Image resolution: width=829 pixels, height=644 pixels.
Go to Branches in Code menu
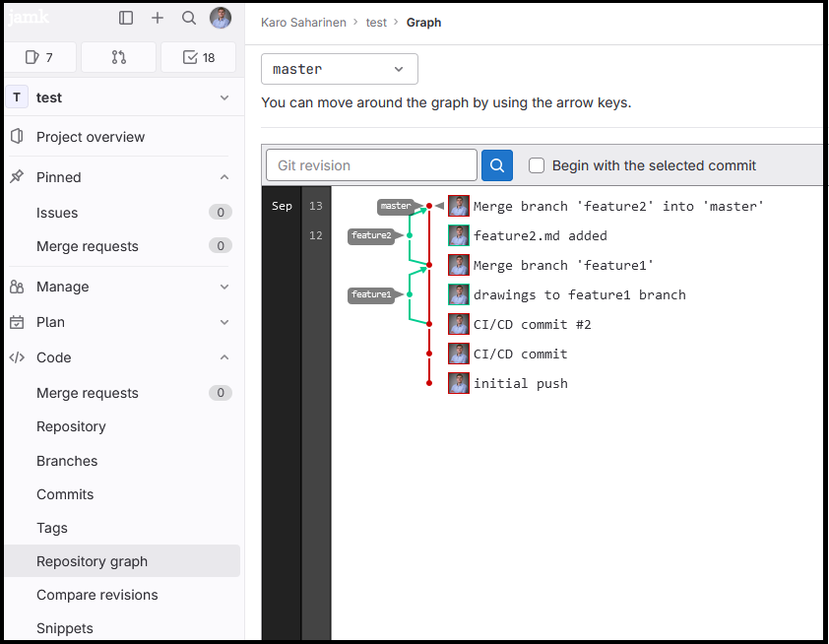(x=67, y=461)
